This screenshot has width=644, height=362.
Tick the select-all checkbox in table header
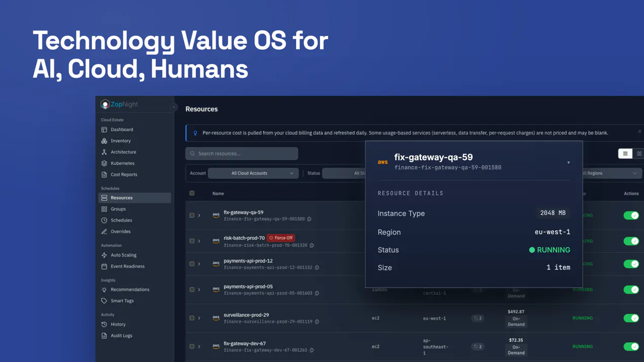pos(192,193)
